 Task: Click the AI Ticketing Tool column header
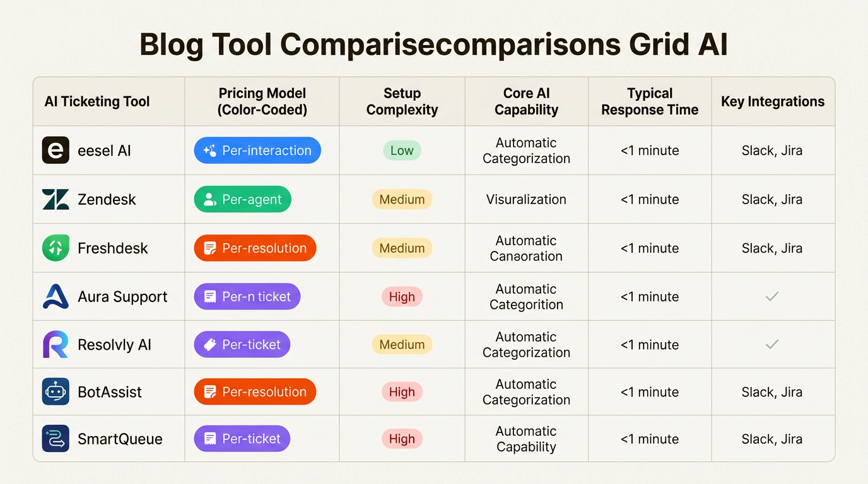pos(97,101)
